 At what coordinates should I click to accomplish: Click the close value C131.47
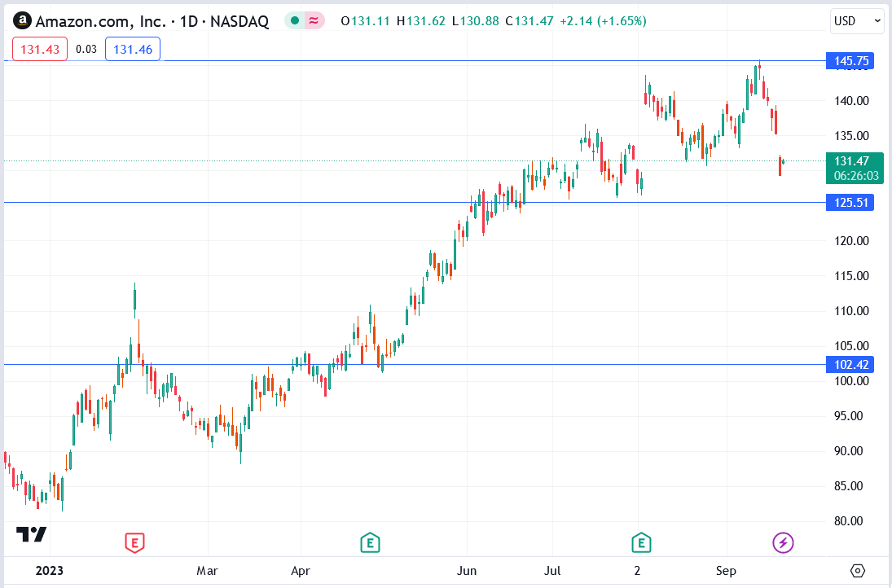click(529, 21)
